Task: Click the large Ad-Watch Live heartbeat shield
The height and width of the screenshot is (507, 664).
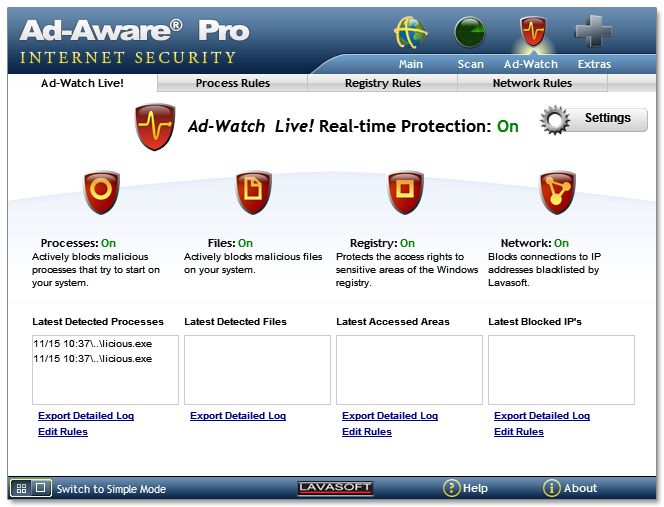Action: pos(155,127)
